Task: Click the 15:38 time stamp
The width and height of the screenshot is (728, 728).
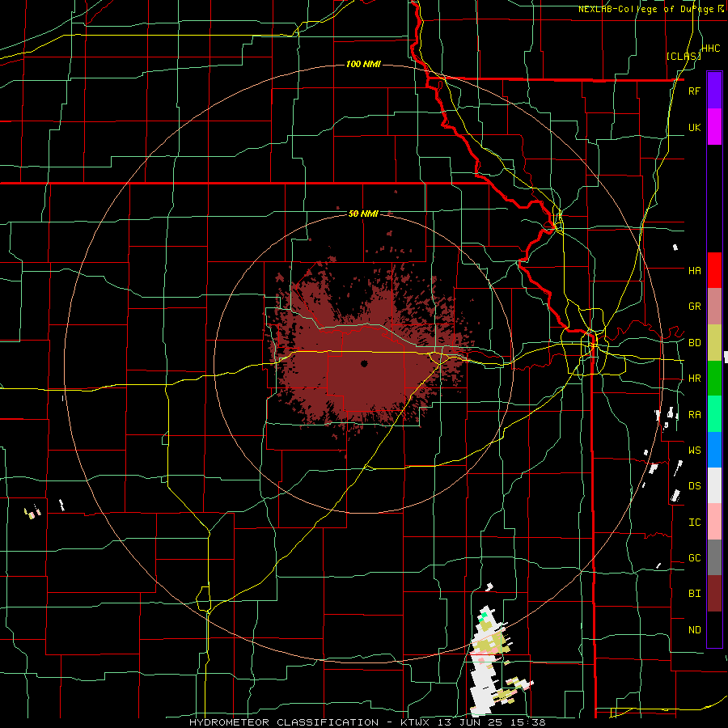Action: (530, 722)
